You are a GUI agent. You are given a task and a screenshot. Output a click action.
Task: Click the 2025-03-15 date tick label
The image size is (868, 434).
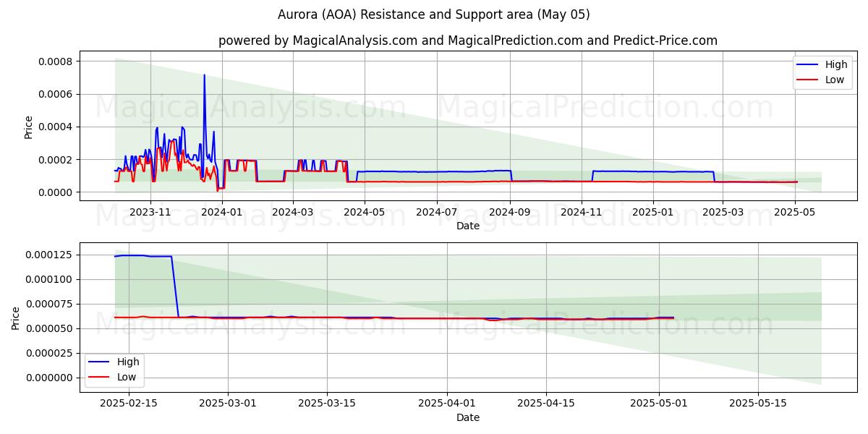pyautogui.click(x=328, y=404)
